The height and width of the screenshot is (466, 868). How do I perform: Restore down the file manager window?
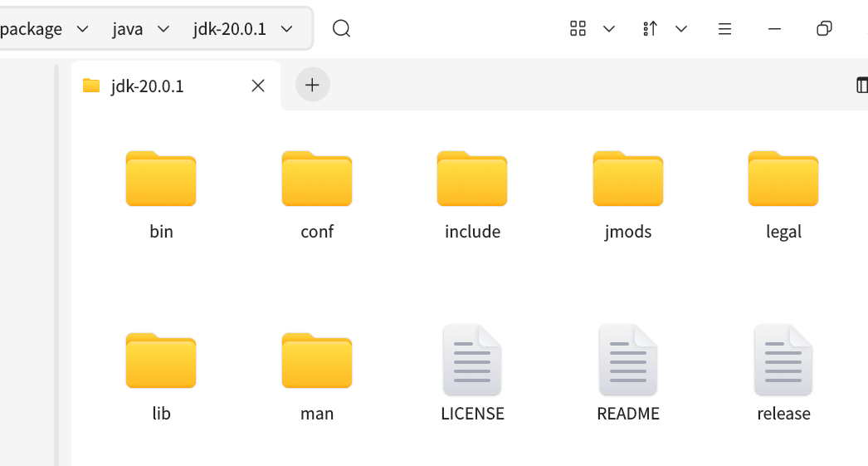pos(824,28)
